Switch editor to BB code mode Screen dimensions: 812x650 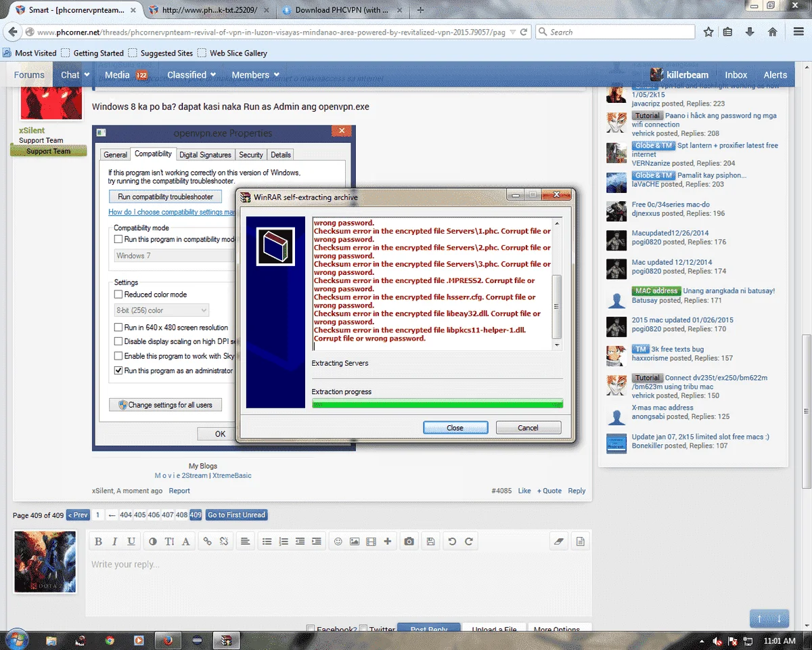click(580, 542)
